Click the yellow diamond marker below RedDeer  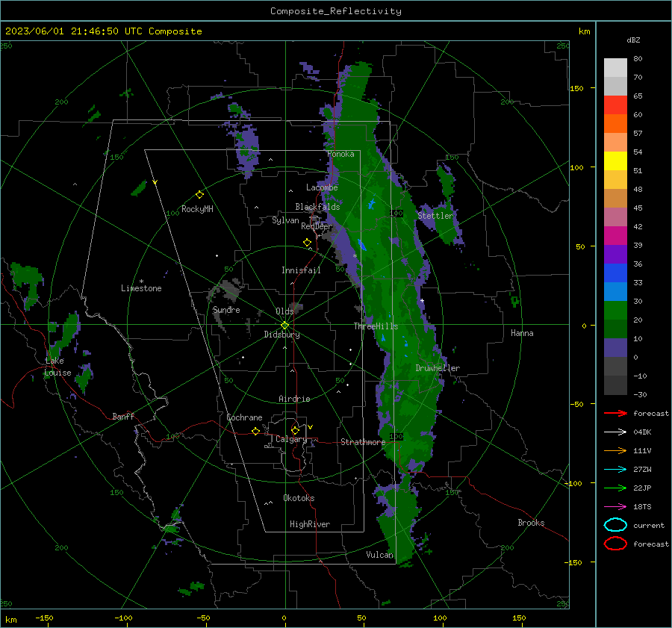(x=308, y=243)
